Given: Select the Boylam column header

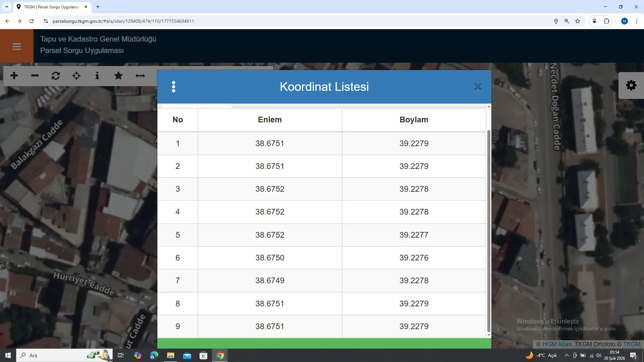Looking at the screenshot, I should (x=414, y=120).
